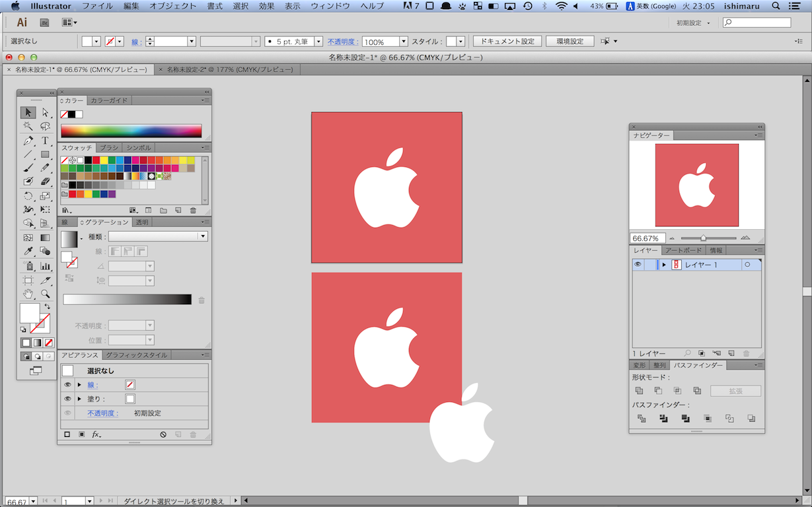
Task: Click Navigator zoom slider handle
Action: [703, 238]
